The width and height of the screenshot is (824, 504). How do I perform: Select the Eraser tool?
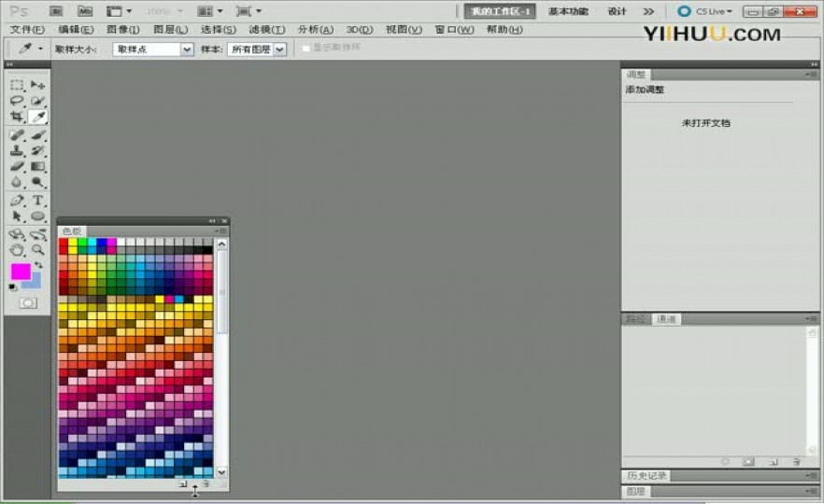(x=17, y=167)
